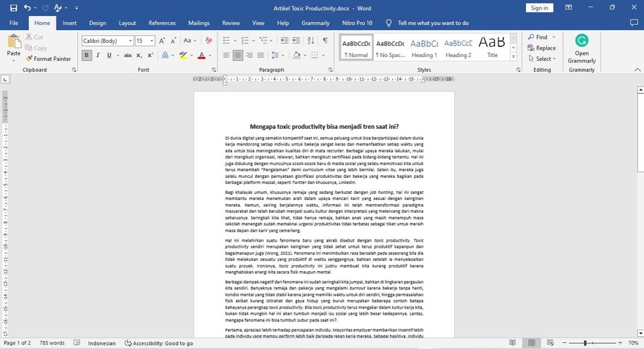Shrink the font size
Viewport: 644px width, 349px height.
pyautogui.click(x=173, y=41)
